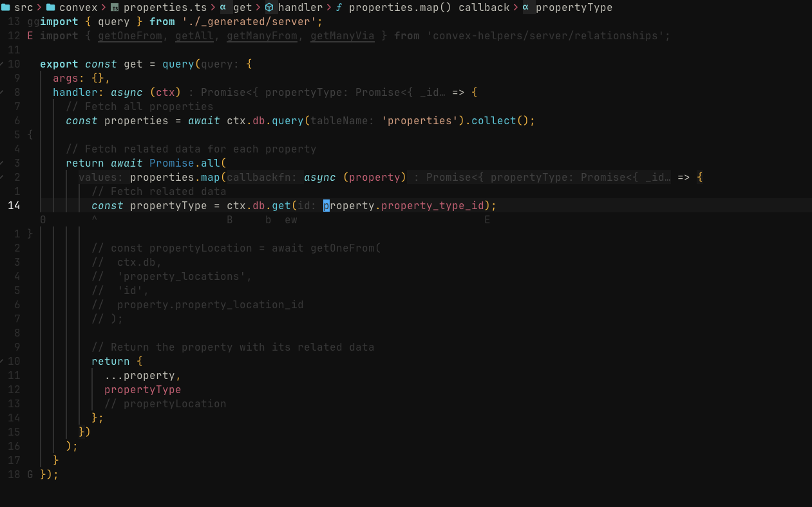Viewport: 812px width, 507px height.
Task: Click the final '});' closing line
Action: [x=50, y=475]
